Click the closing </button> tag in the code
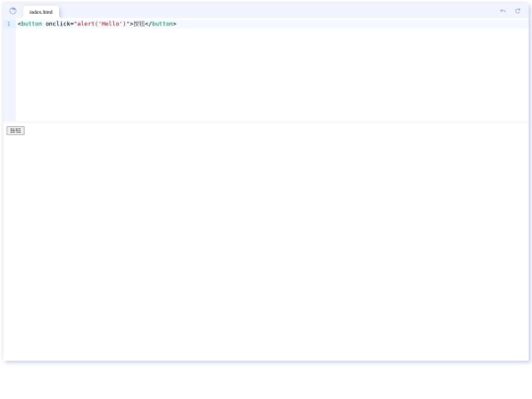 [161, 24]
